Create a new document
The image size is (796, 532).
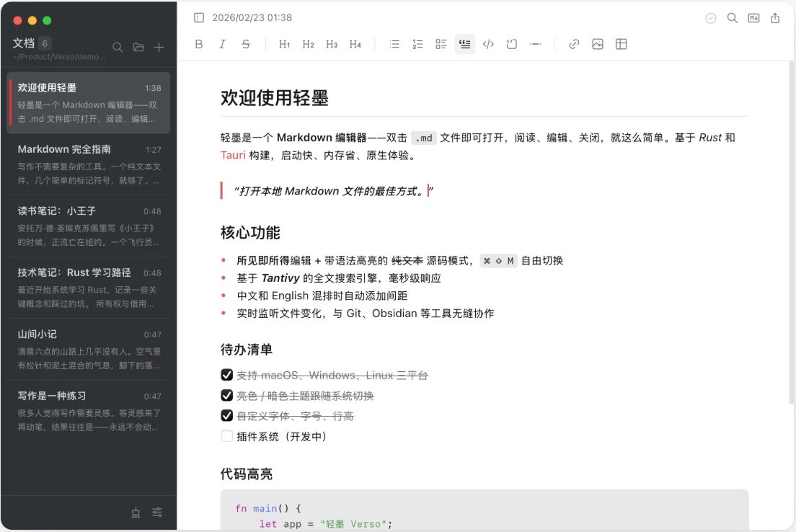(159, 47)
